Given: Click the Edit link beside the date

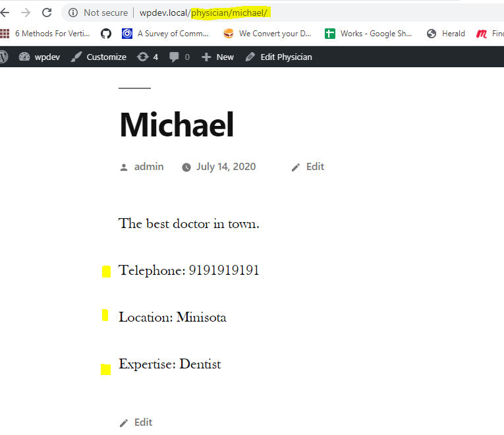Looking at the screenshot, I should pos(315,167).
